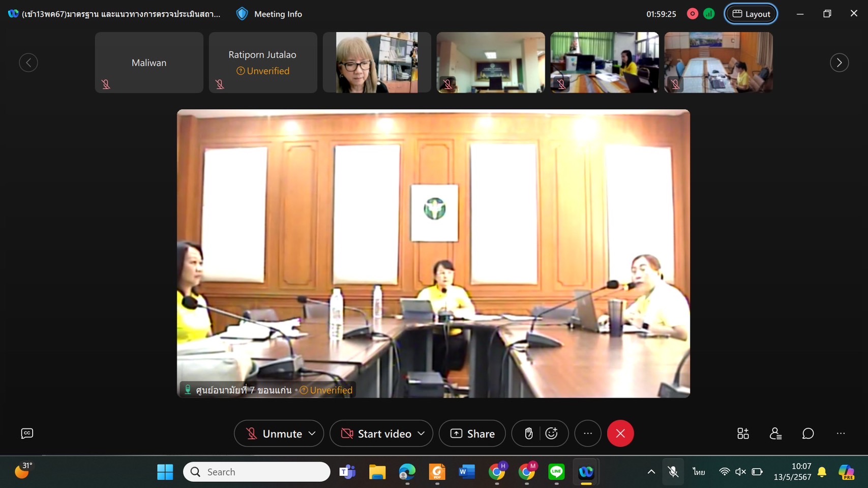Select the woman with glasses video tile
The image size is (868, 488).
[377, 63]
